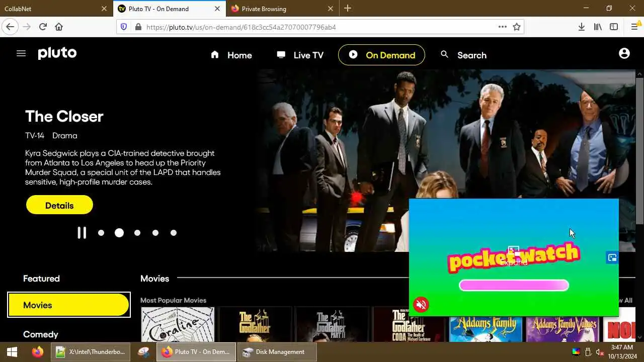The height and width of the screenshot is (362, 644).
Task: Open Details for The Closer
Action: [59, 205]
